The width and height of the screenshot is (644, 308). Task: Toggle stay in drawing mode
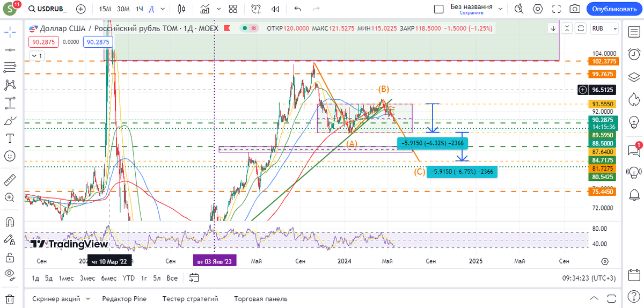click(10, 239)
